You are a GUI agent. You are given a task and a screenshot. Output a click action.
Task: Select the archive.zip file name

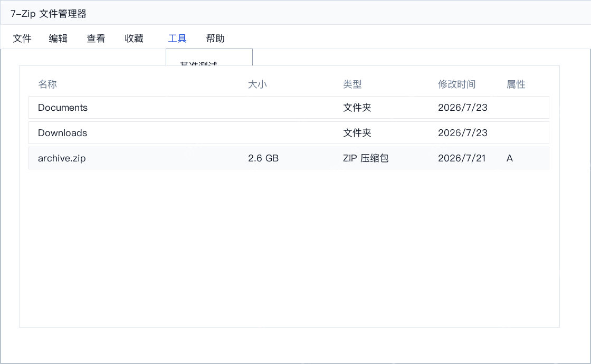click(62, 158)
